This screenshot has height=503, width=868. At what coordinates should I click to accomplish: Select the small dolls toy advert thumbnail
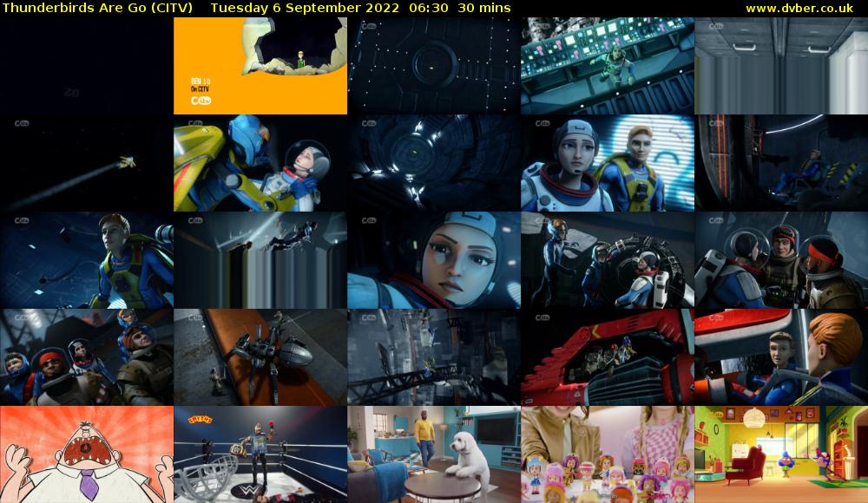pos(608,454)
